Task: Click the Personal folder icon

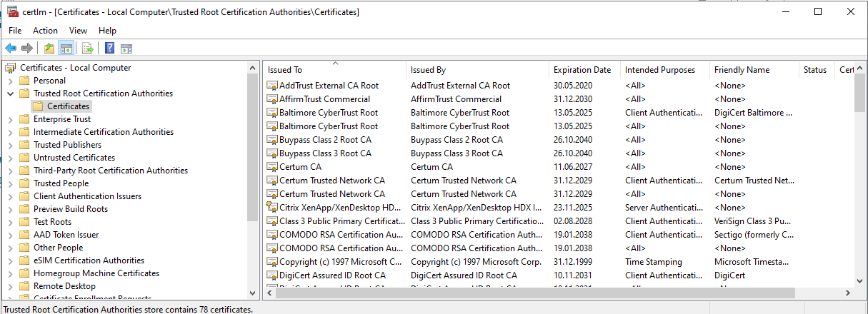Action: point(24,81)
